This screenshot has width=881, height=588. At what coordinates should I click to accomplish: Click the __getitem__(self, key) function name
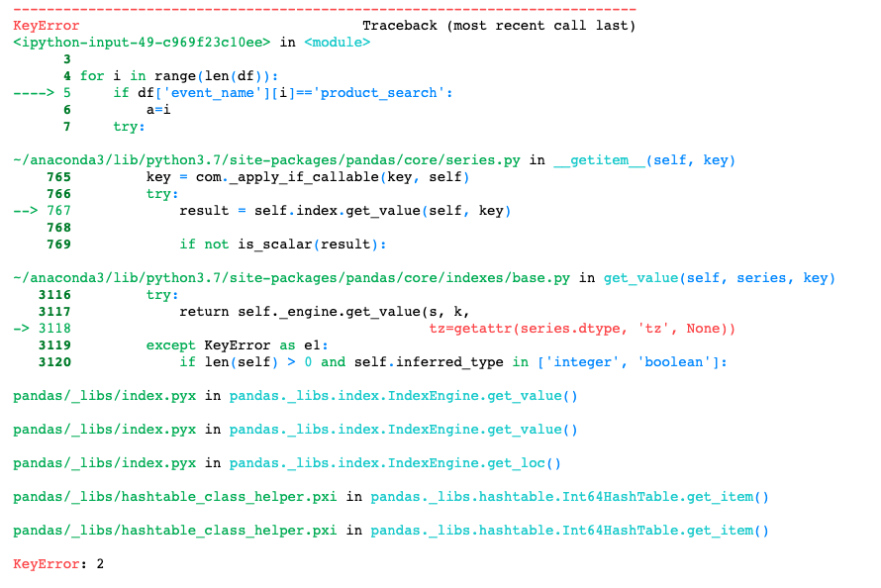coord(644,160)
